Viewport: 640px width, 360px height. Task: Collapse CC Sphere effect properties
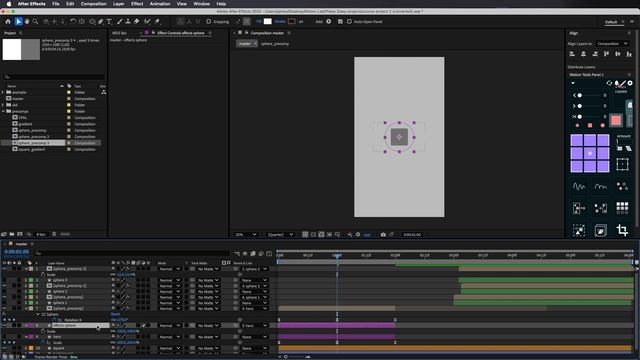click(x=38, y=314)
